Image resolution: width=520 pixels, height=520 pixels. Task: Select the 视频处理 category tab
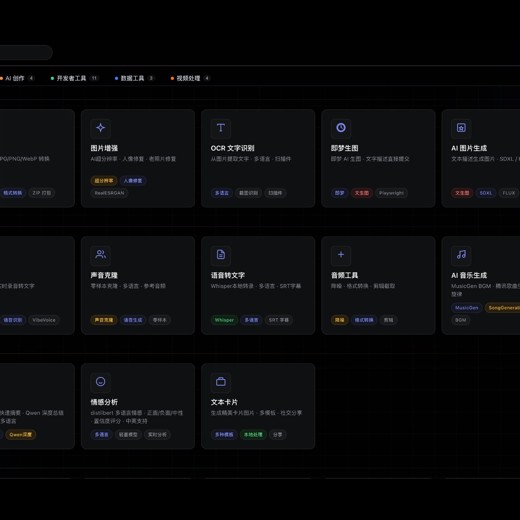[x=190, y=78]
